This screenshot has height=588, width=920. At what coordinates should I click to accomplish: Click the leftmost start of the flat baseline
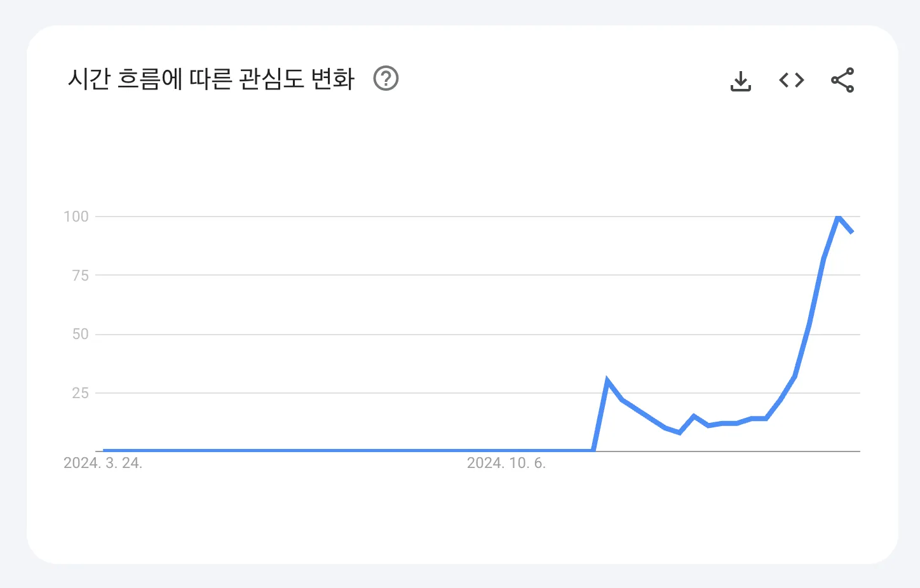coord(104,450)
